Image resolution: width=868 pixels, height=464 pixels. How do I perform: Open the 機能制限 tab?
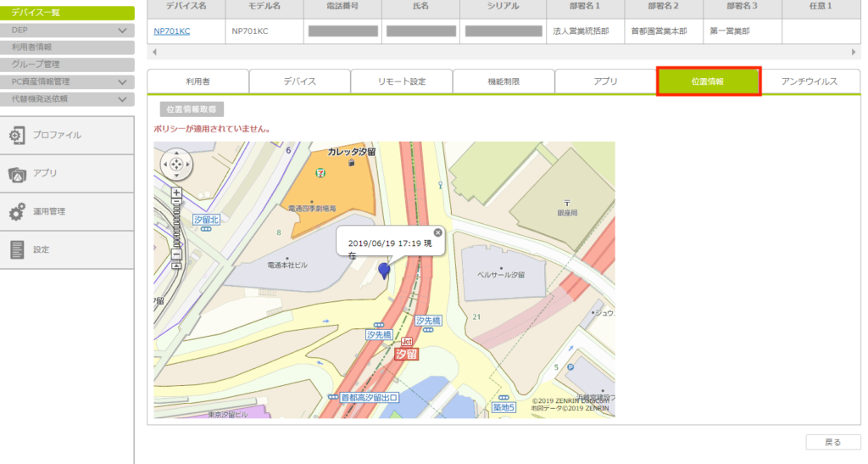click(504, 81)
